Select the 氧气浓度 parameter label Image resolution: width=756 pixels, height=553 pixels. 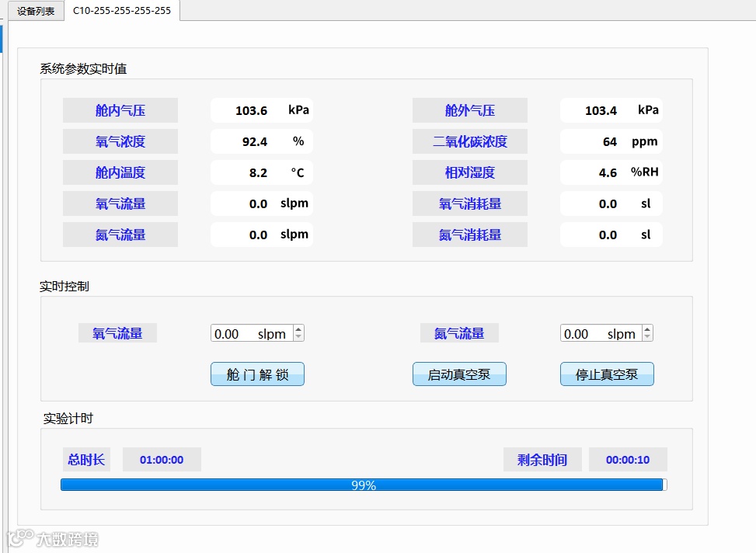(120, 141)
